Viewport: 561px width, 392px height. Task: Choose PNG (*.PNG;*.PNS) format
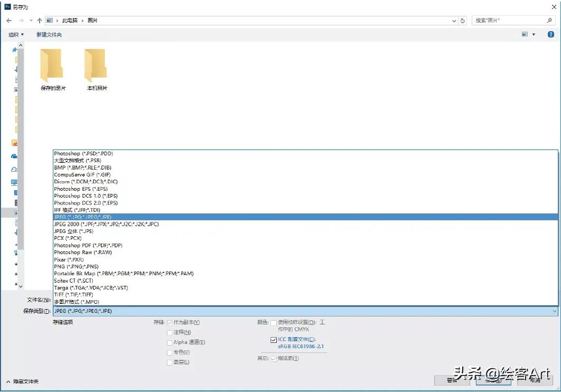coord(305,266)
